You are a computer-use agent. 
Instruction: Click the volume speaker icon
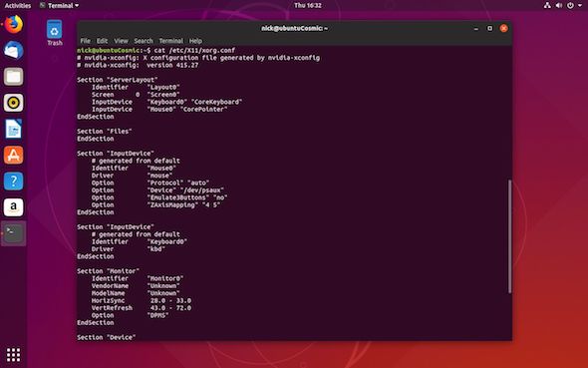(559, 5)
